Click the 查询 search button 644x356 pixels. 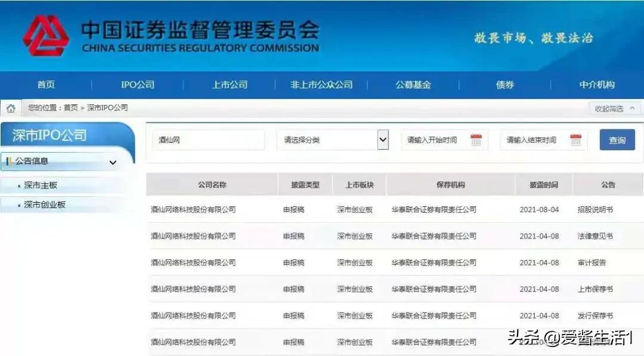tap(617, 139)
